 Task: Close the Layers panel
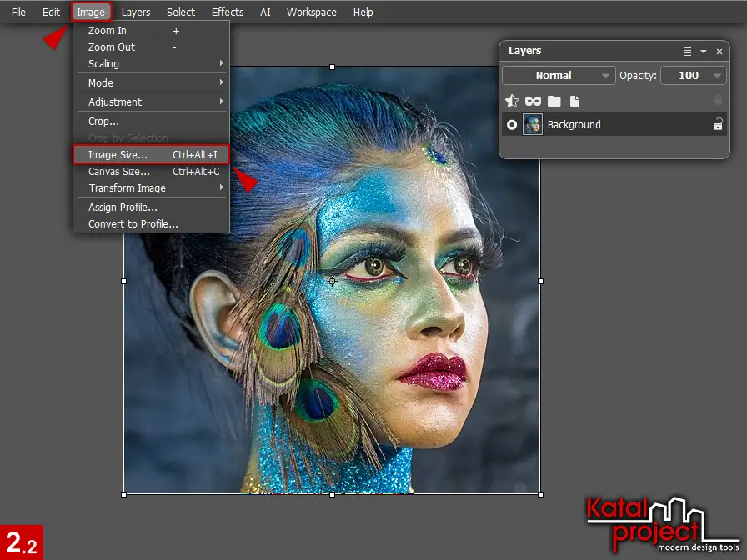click(x=719, y=52)
